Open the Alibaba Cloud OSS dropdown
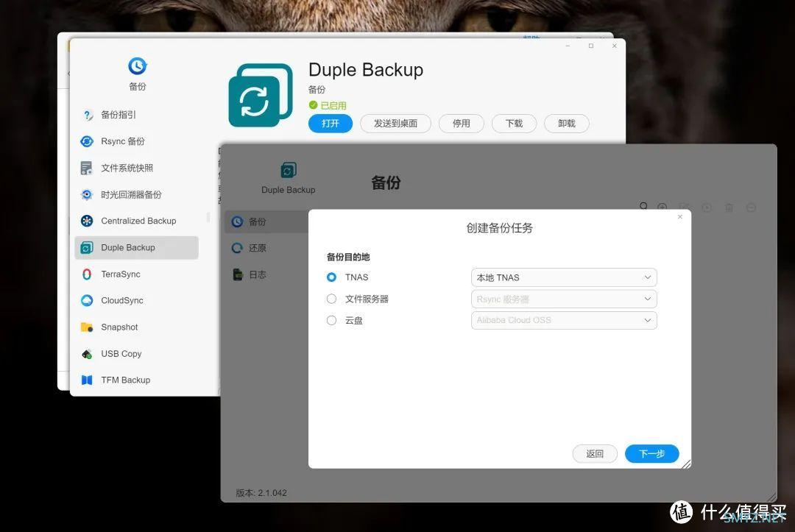795x532 pixels. point(564,320)
